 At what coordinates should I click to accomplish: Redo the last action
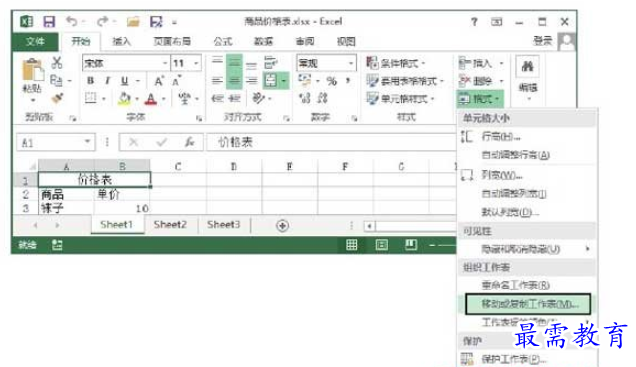(x=103, y=21)
